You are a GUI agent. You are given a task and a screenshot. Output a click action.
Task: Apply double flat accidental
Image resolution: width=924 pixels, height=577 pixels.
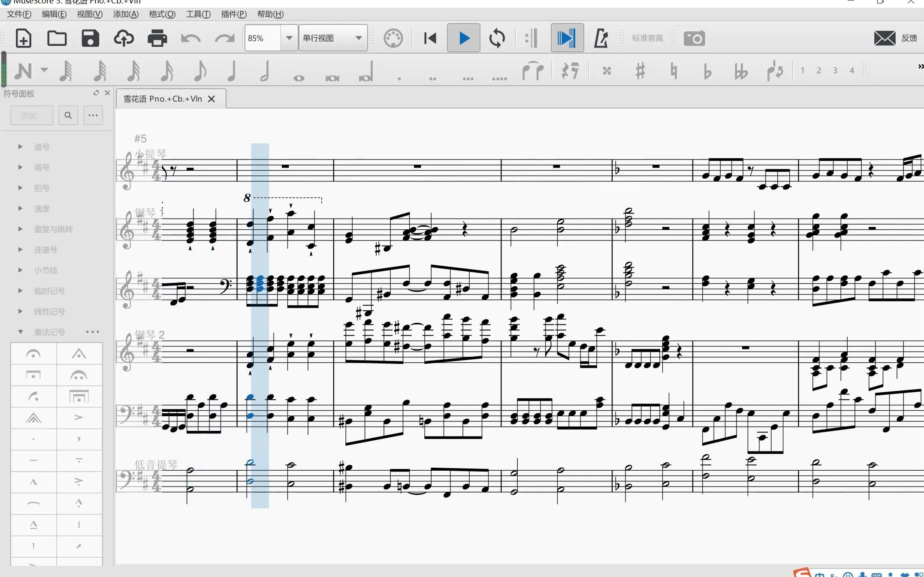point(741,71)
